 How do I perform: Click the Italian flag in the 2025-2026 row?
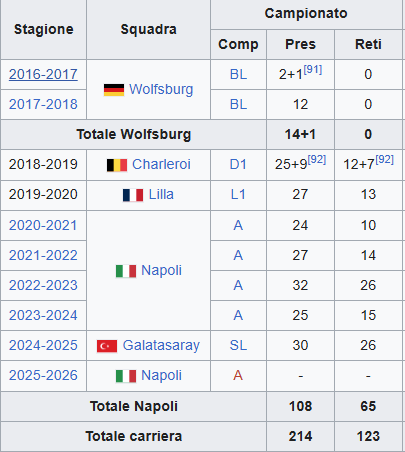126,376
